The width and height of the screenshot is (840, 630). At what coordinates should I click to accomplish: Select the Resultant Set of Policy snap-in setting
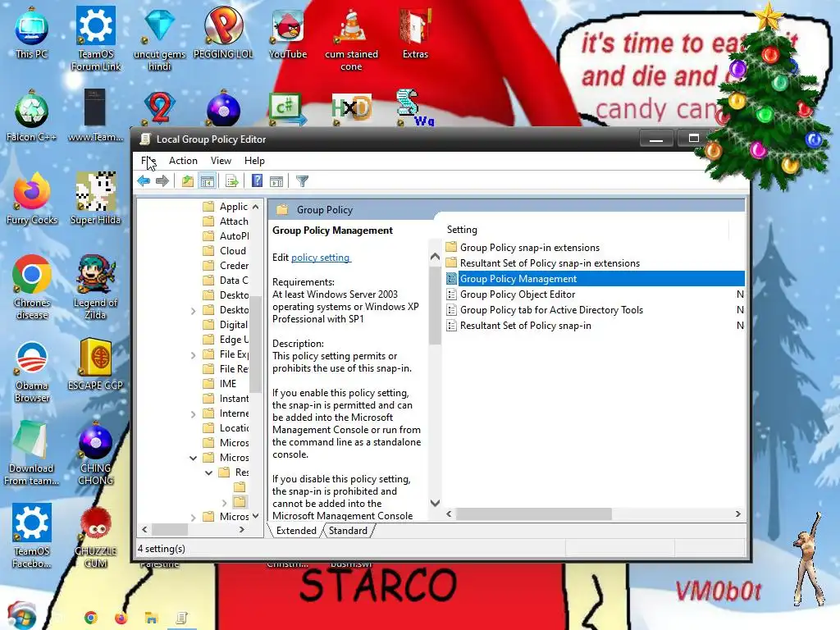click(526, 325)
